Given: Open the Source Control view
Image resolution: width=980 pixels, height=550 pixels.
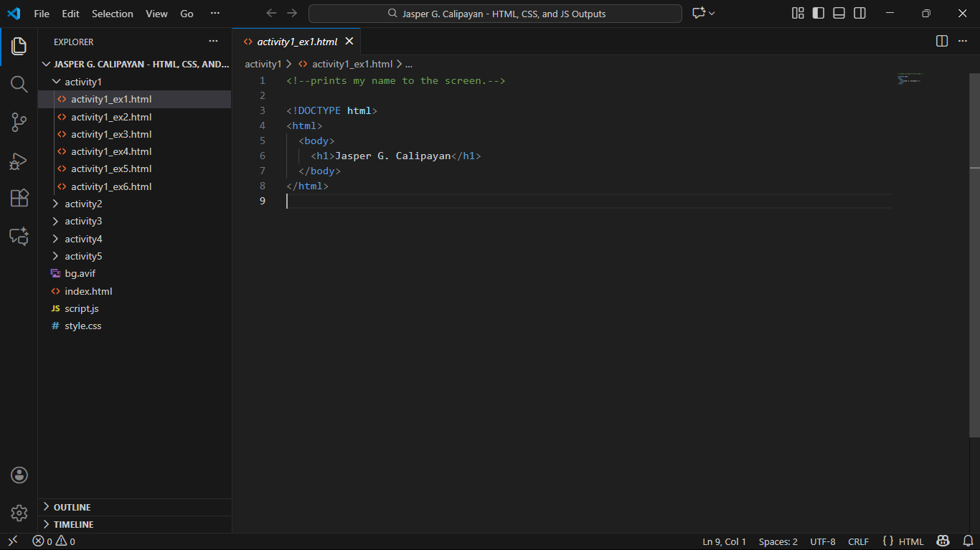Looking at the screenshot, I should (19, 123).
